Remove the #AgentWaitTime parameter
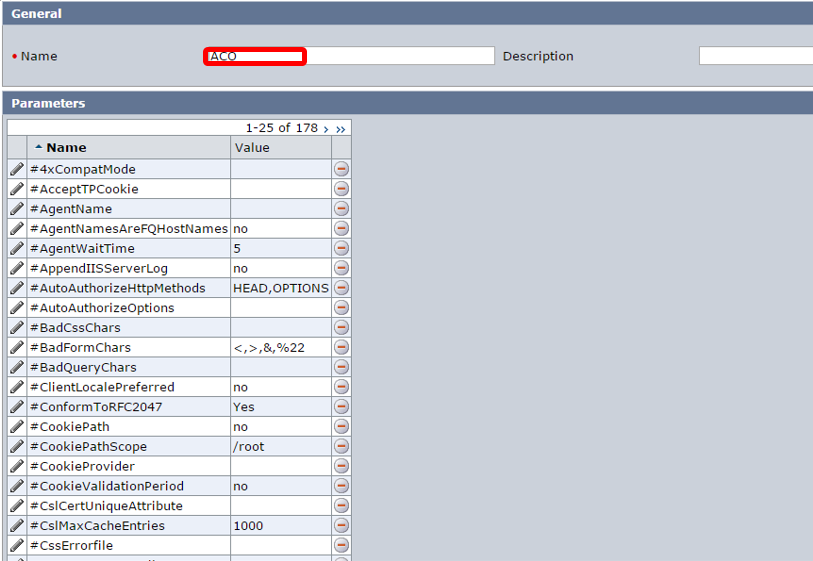 point(341,248)
